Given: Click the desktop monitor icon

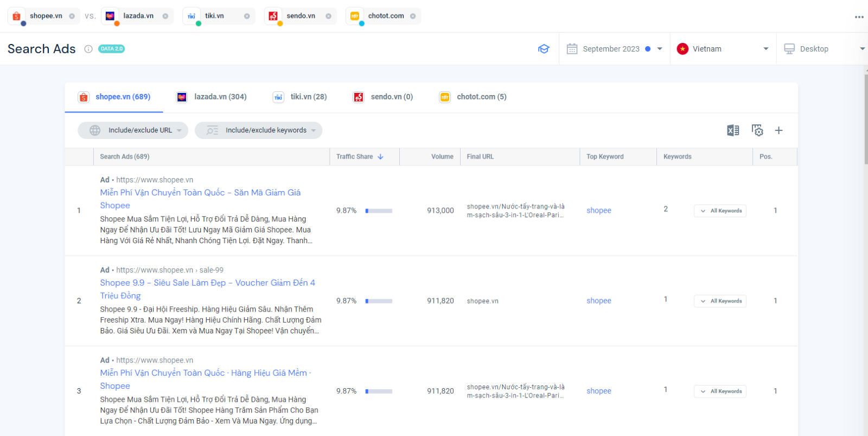Looking at the screenshot, I should 789,49.
